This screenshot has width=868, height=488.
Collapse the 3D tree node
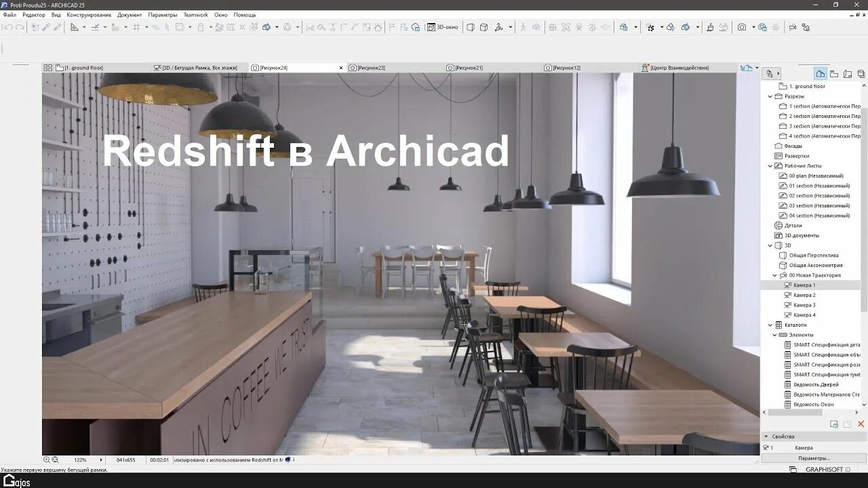[770, 245]
